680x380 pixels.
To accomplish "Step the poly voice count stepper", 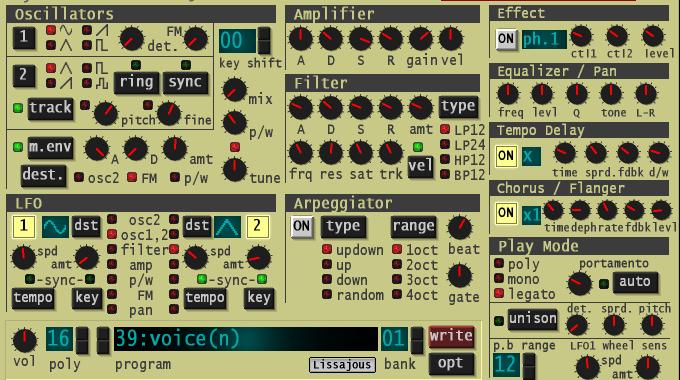I will coord(82,341).
